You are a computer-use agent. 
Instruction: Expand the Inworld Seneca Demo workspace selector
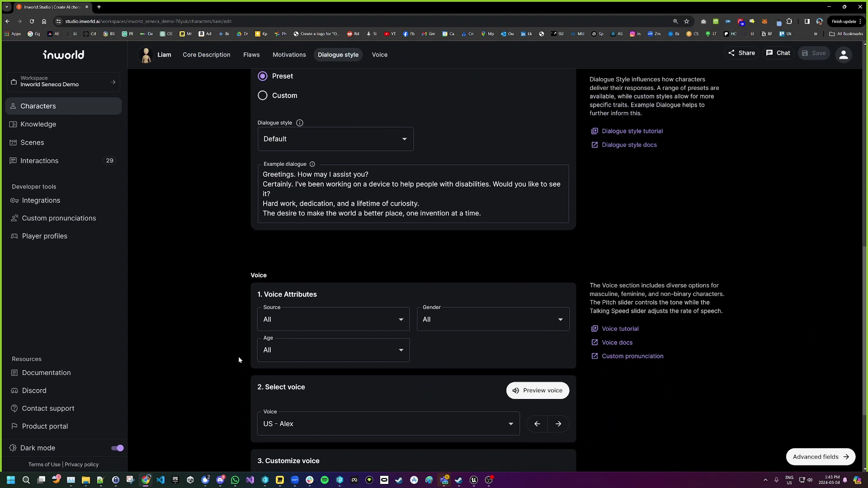pyautogui.click(x=63, y=82)
